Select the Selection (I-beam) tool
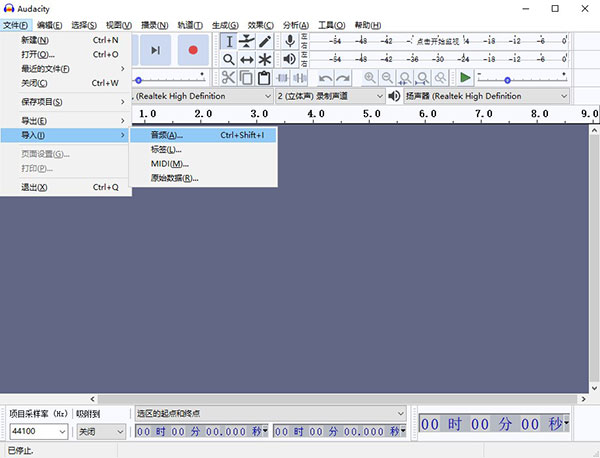 [228, 41]
